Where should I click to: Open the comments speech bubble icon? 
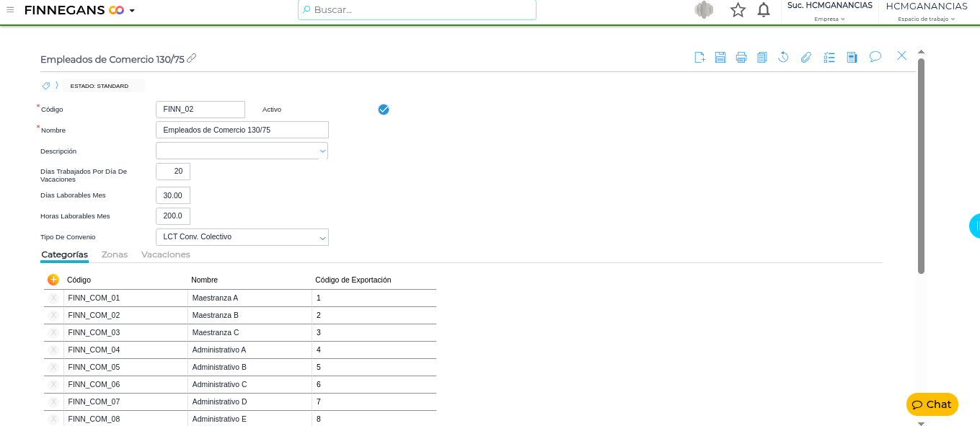(x=875, y=56)
